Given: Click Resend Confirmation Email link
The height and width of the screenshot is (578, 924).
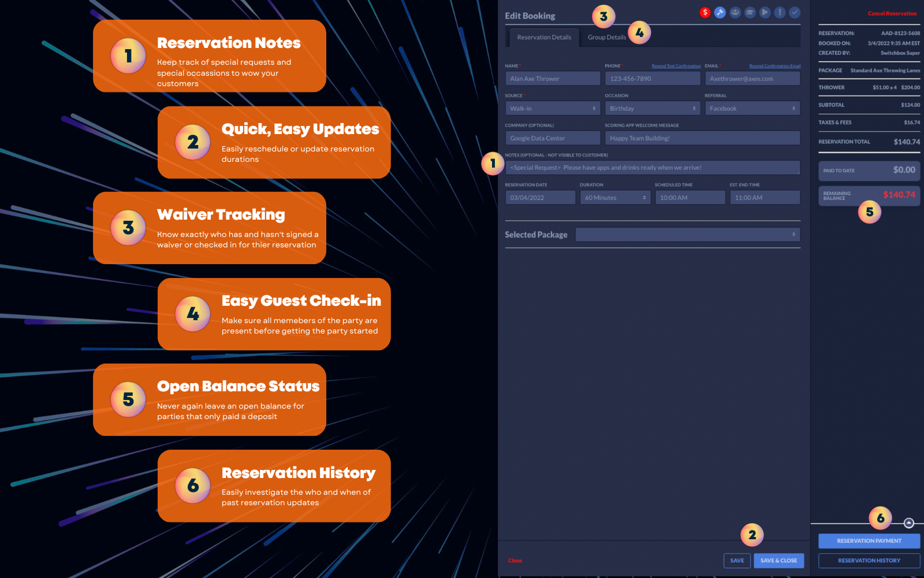Looking at the screenshot, I should 775,66.
